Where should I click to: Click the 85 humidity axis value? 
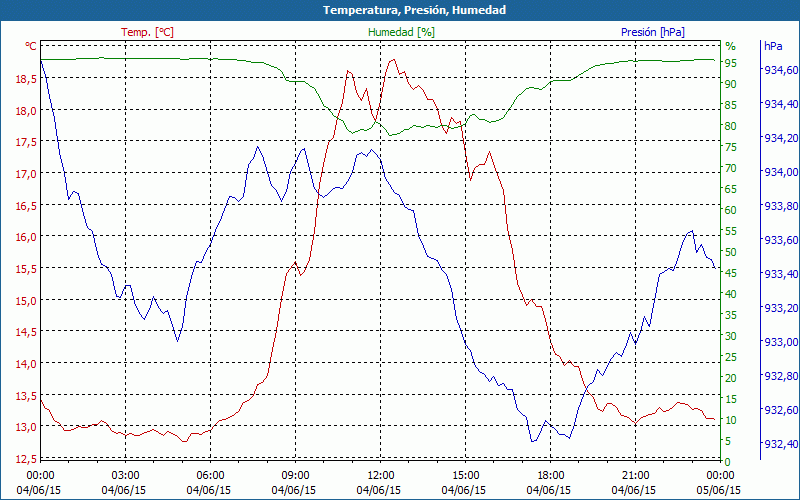point(731,105)
